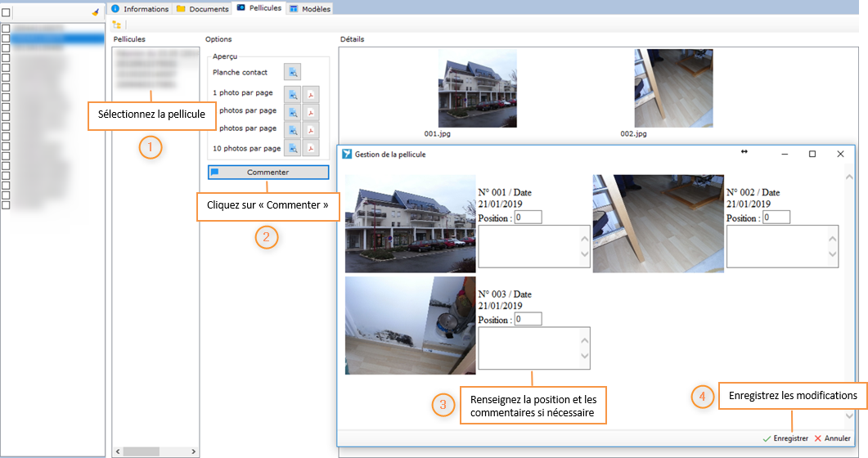The width and height of the screenshot is (868, 458).
Task: Export 1 photo par page as PDF
Action: click(310, 94)
